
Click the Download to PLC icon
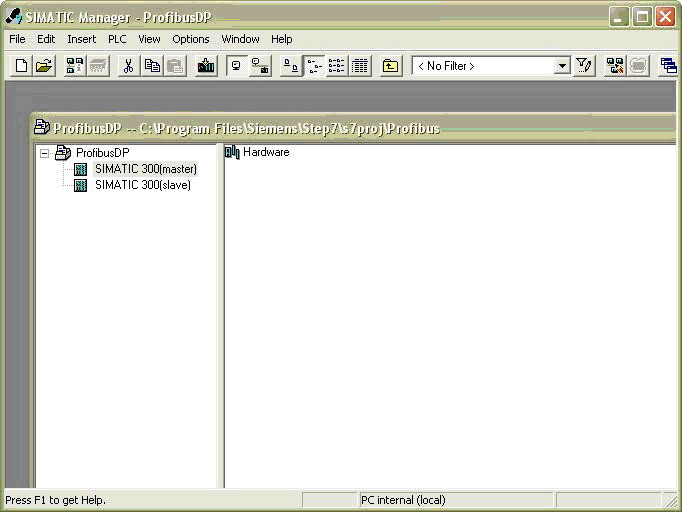[x=206, y=66]
